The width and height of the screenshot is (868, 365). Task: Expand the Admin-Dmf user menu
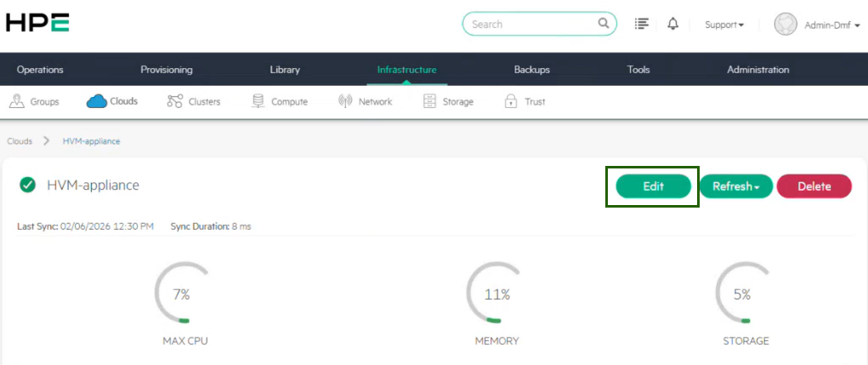(832, 25)
